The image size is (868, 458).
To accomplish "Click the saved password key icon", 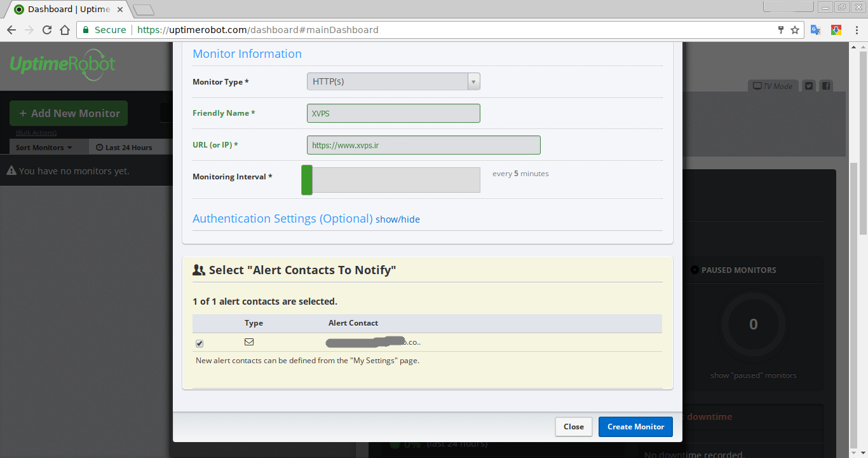I will 781,30.
